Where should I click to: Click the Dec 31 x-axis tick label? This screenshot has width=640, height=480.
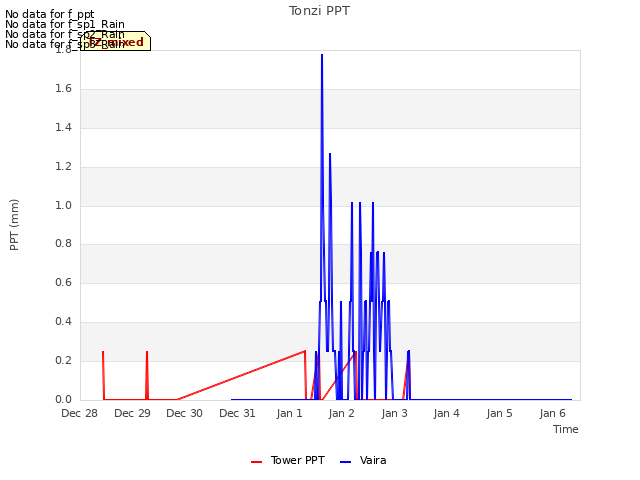click(237, 413)
